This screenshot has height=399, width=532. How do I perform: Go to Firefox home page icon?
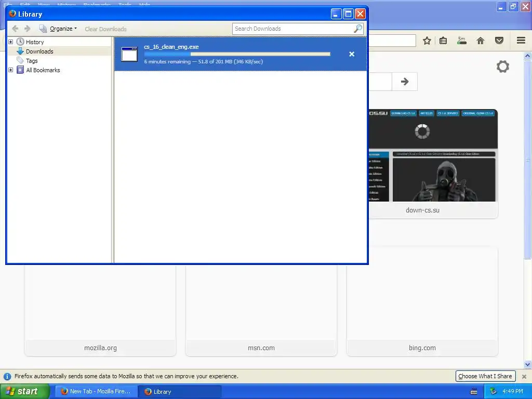481,41
